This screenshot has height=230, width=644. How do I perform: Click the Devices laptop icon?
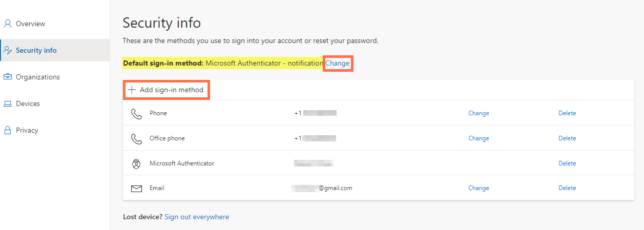coord(8,103)
